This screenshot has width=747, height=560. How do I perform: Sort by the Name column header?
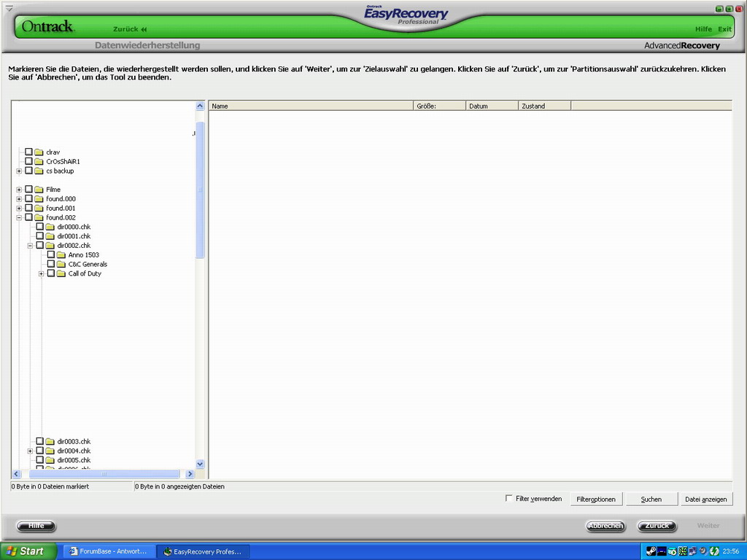pos(311,106)
